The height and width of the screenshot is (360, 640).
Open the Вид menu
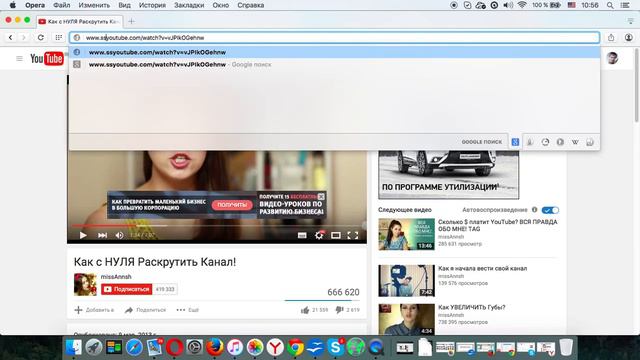pyautogui.click(x=124, y=5)
